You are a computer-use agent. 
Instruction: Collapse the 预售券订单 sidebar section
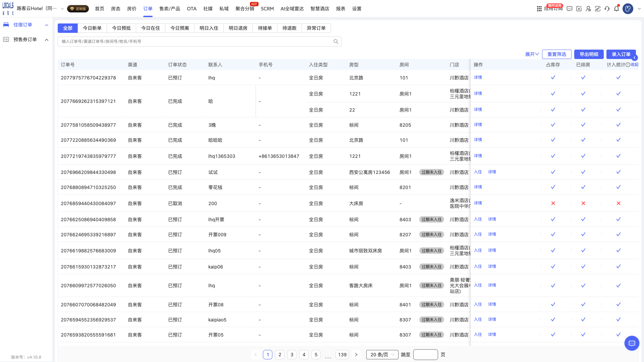(x=47, y=40)
